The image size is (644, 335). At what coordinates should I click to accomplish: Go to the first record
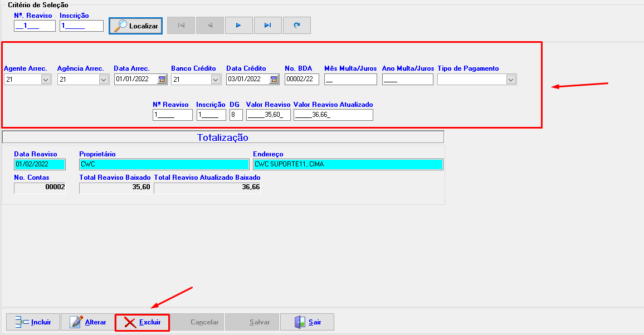tap(181, 26)
